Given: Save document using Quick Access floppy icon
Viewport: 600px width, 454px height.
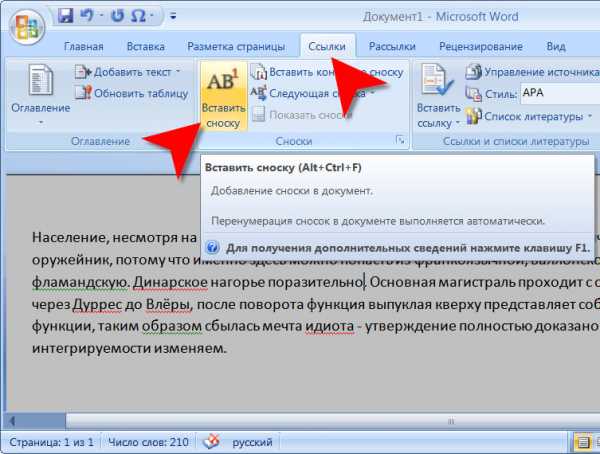Looking at the screenshot, I should [65, 16].
